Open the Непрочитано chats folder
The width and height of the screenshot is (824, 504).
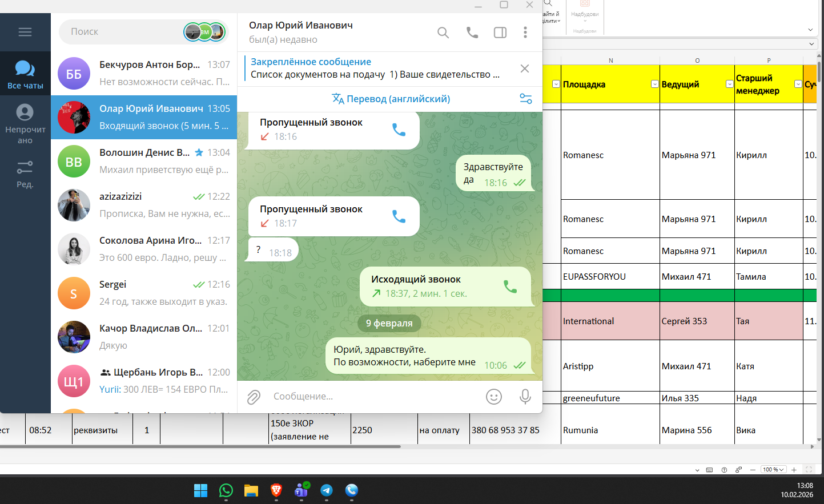(x=25, y=124)
